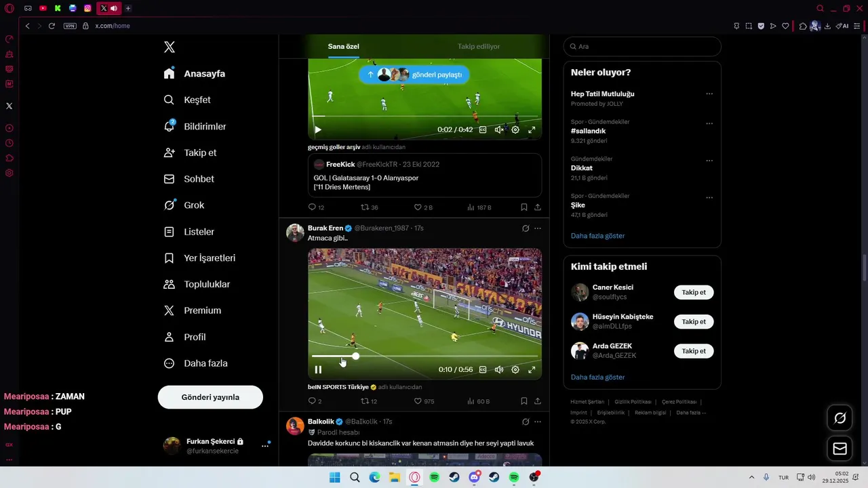Focus the Ara search field
This screenshot has height=488, width=868.
pyautogui.click(x=642, y=47)
